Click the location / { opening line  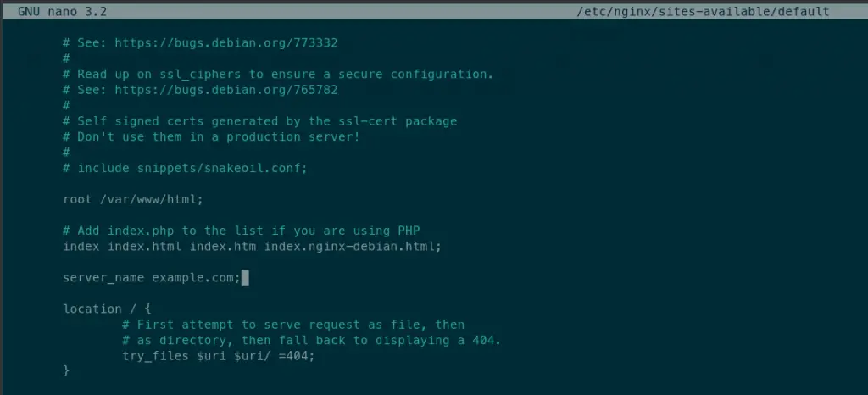(x=108, y=309)
